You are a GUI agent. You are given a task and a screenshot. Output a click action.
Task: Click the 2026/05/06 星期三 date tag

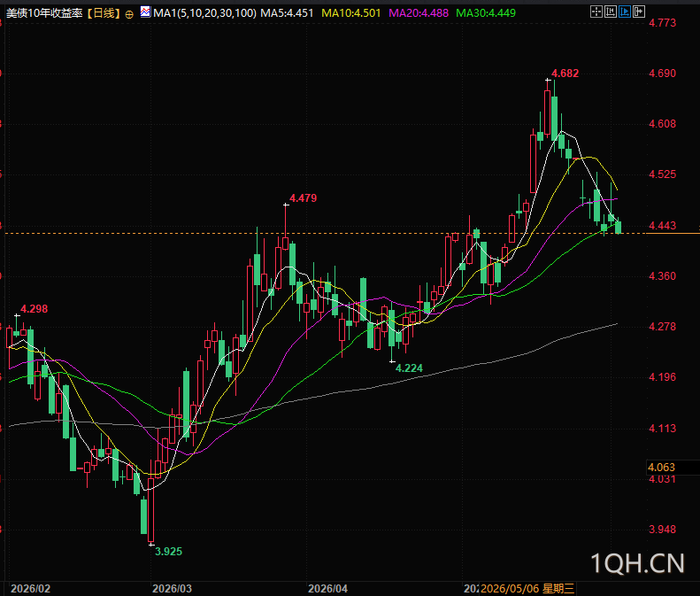[527, 588]
